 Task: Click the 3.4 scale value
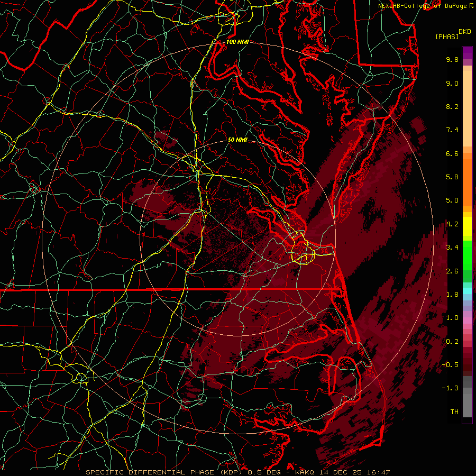[452, 248]
